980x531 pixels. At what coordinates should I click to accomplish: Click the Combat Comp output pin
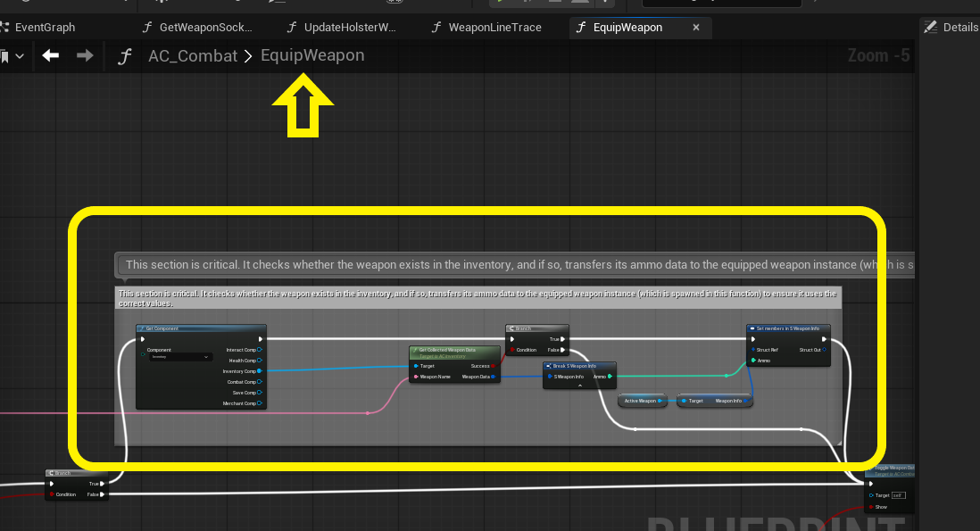tap(260, 382)
